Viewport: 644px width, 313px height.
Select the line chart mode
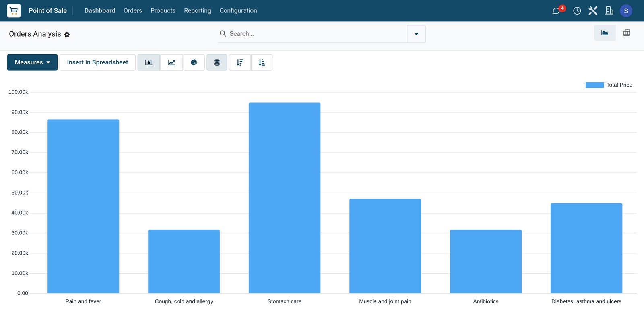click(x=171, y=62)
